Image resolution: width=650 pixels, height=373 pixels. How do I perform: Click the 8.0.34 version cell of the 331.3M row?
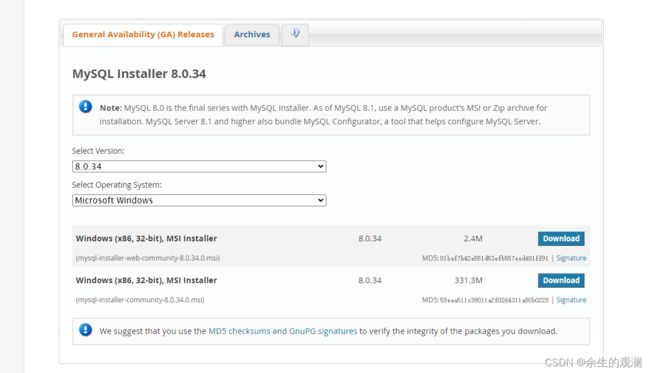pyautogui.click(x=370, y=281)
